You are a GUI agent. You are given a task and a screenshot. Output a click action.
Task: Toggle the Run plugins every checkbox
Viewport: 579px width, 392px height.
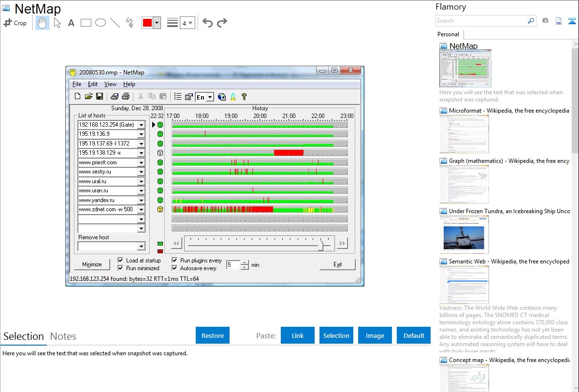coord(174,260)
